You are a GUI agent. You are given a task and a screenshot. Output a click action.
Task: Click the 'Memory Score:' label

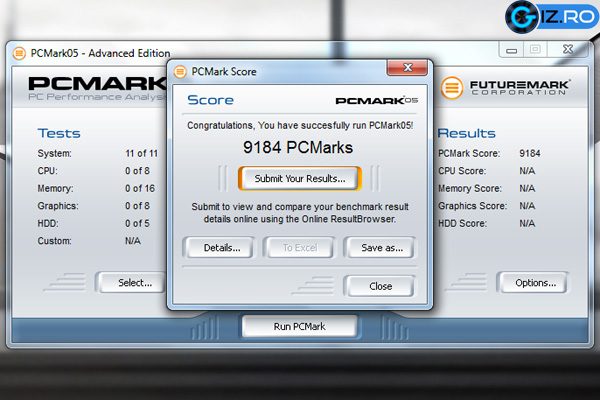(x=470, y=188)
